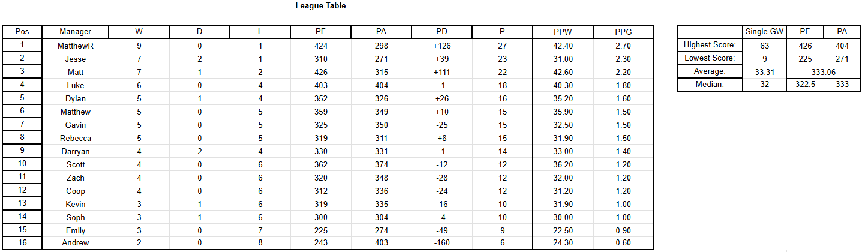Select Jesse's points value 23
This screenshot has width=868, height=252.
click(502, 59)
